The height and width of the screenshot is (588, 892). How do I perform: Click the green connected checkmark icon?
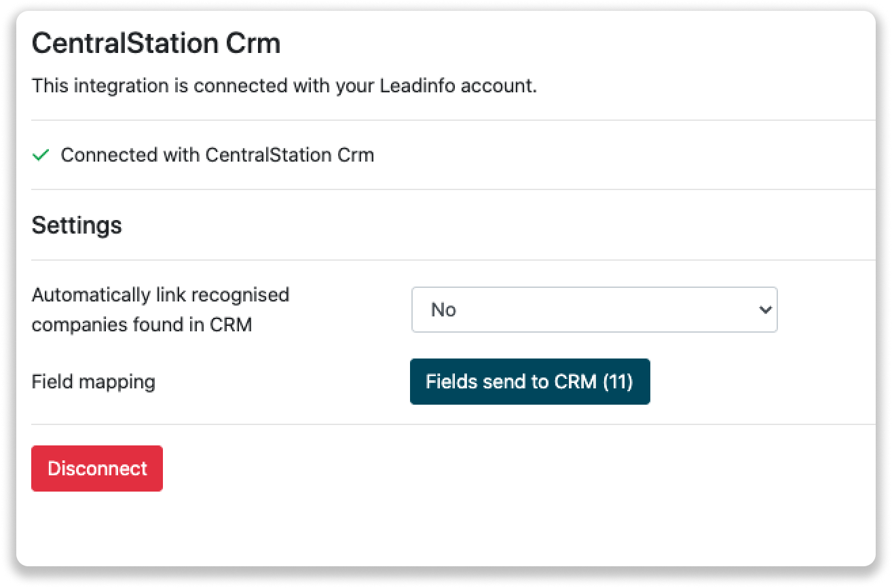41,155
